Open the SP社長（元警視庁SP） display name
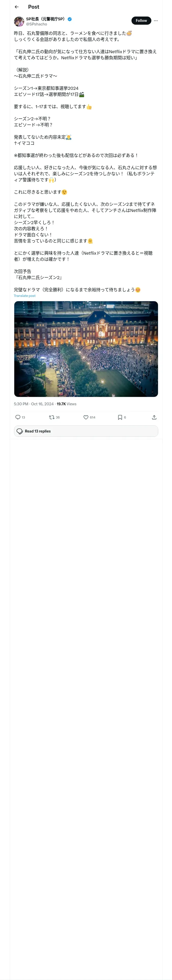This screenshot has width=172, height=980. [45, 19]
